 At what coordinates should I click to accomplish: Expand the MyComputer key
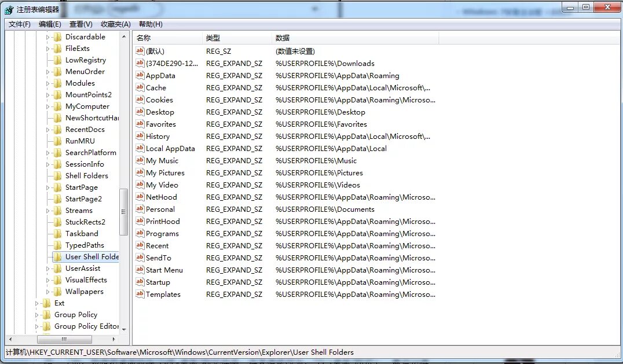(47, 106)
